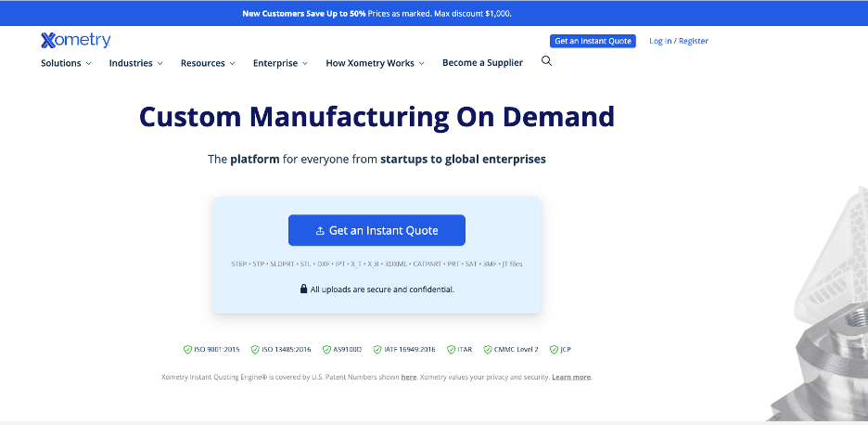The height and width of the screenshot is (425, 868).
Task: Expand the How Xometry Works chevron
Action: (421, 64)
